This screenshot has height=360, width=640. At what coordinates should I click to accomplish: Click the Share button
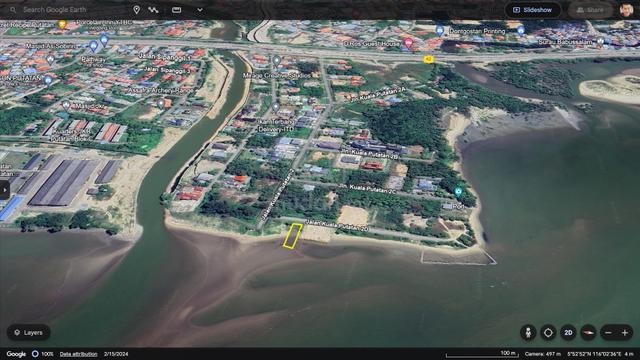[590, 10]
